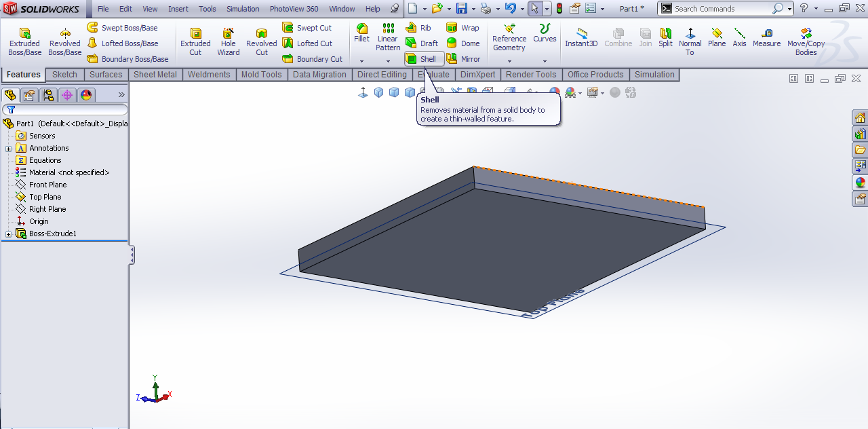Select the Extruded Cut tool

pos(195,42)
